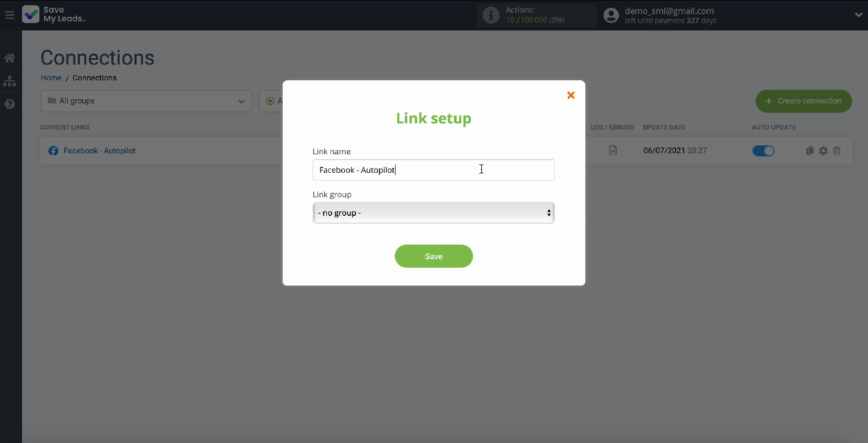Click the Create connection button
Image resolution: width=868 pixels, height=443 pixels.
pyautogui.click(x=803, y=101)
